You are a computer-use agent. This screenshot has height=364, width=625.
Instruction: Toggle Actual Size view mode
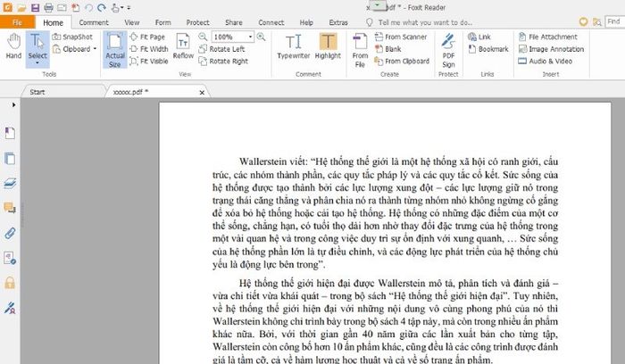[115, 48]
